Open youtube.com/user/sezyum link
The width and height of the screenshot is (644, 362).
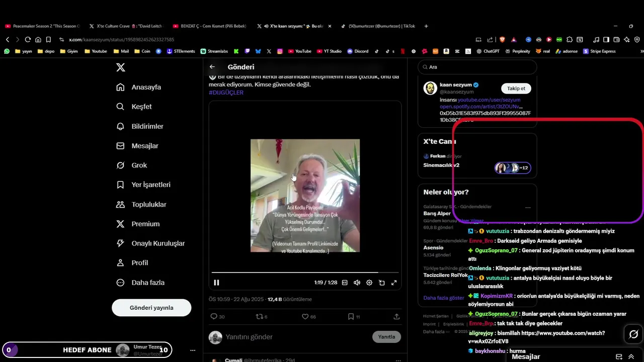tap(489, 100)
